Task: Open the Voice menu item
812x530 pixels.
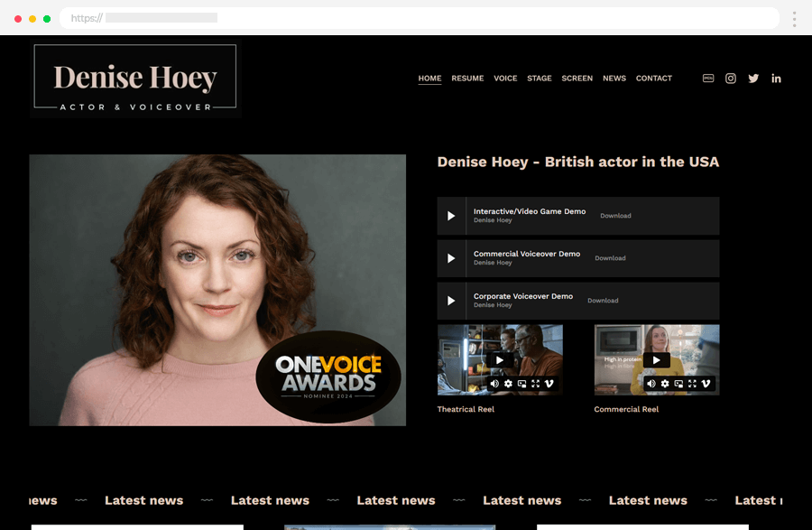Action: [505, 79]
